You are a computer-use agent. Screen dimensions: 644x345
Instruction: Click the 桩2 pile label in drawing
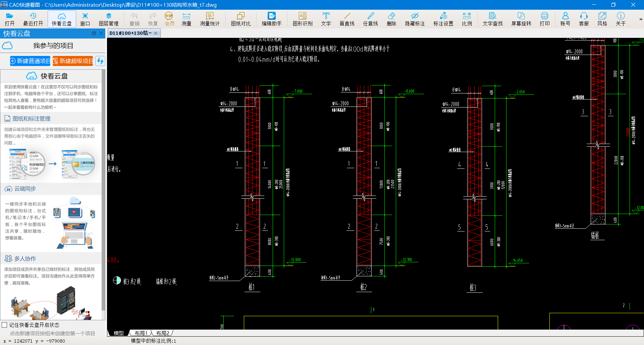pos(364,287)
